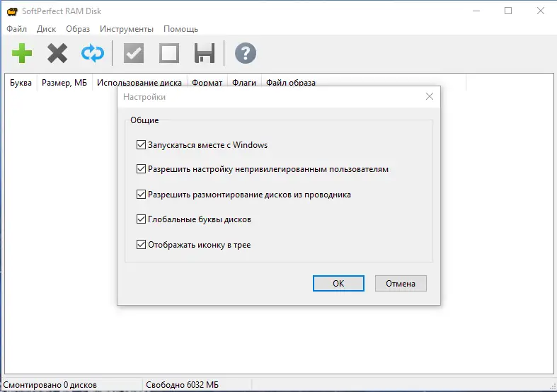
Task: Click the empty square toolbar icon
Action: pyautogui.click(x=169, y=53)
